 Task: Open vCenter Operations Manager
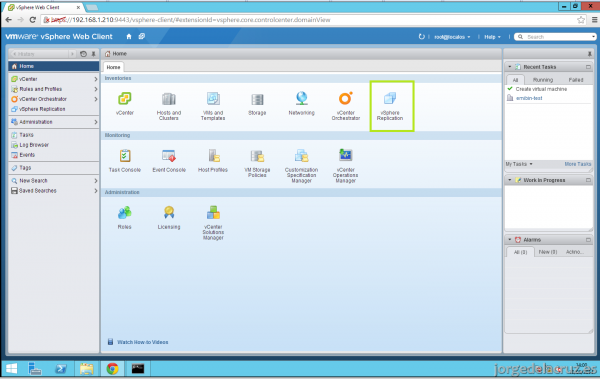[346, 155]
